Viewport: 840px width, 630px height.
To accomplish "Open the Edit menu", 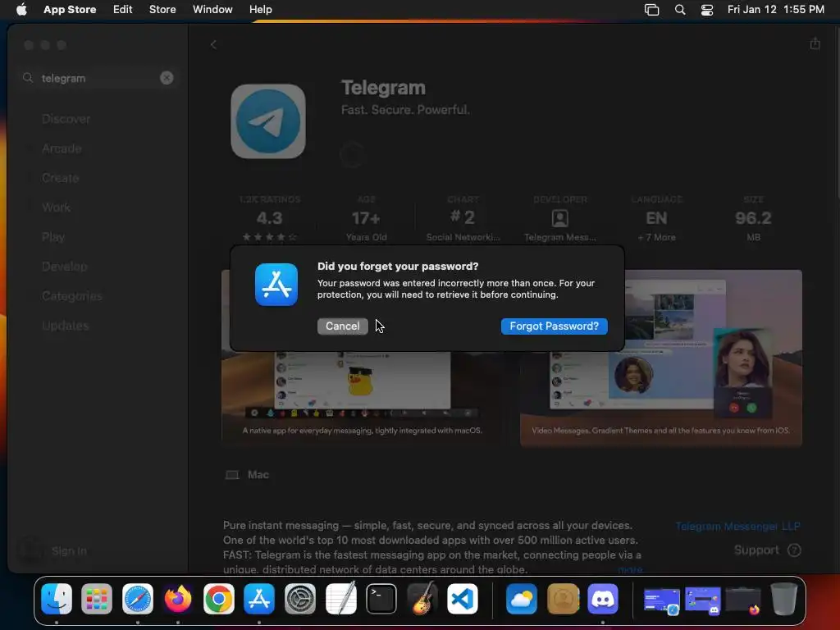I will [123, 10].
